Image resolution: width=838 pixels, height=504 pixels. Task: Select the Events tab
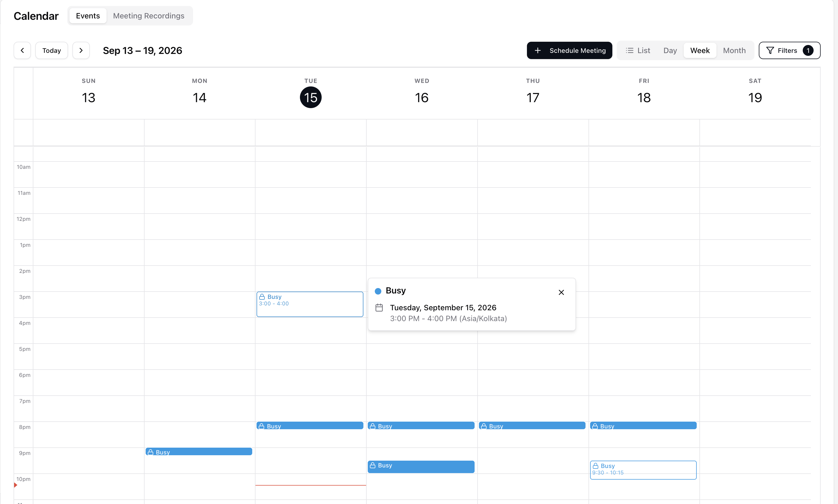coord(88,16)
